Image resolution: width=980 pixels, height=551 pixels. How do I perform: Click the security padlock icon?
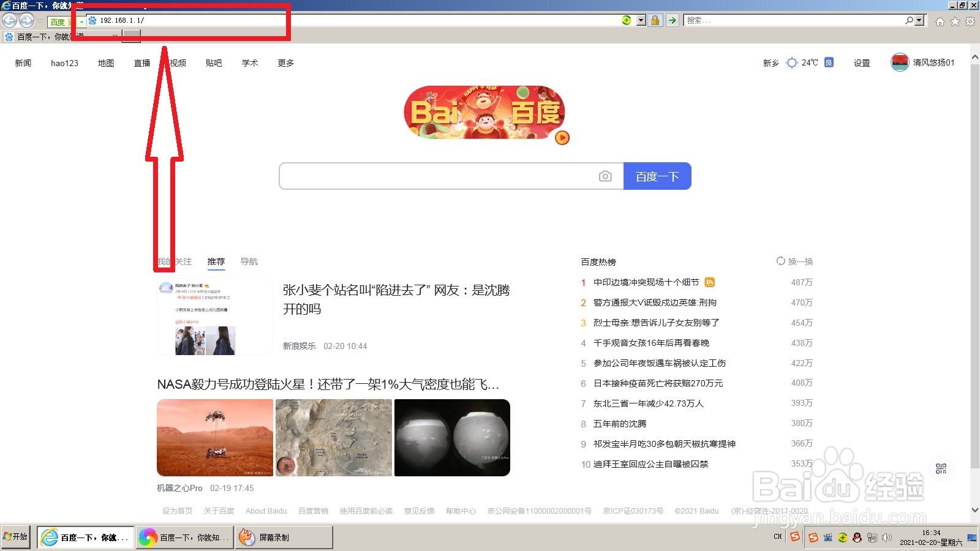(655, 20)
